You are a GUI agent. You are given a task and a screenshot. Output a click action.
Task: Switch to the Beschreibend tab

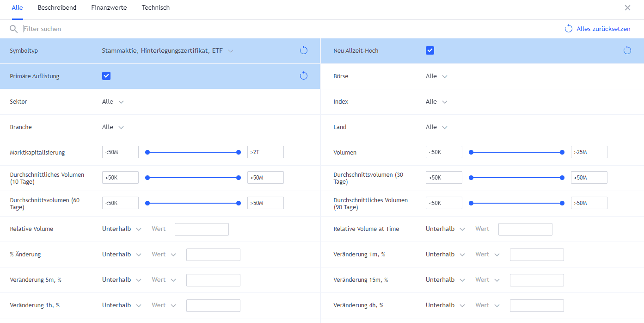pyautogui.click(x=57, y=8)
